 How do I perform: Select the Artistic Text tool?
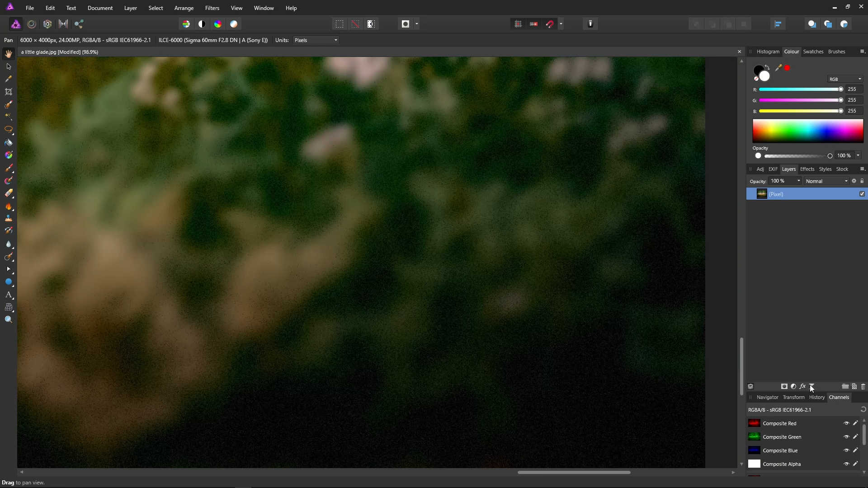click(8, 295)
